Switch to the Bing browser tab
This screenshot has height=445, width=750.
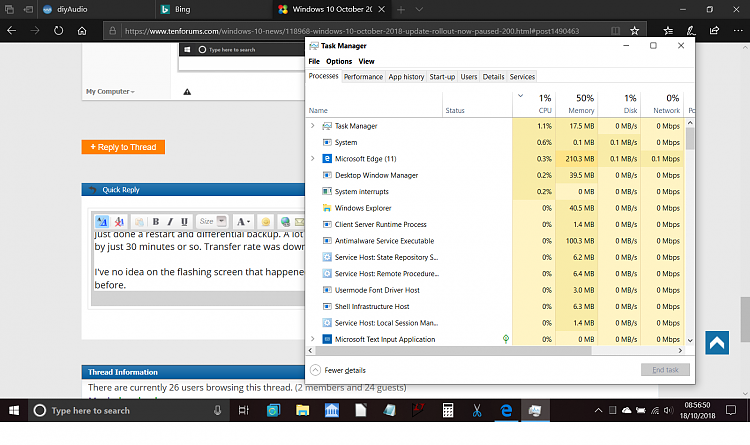pos(214,9)
